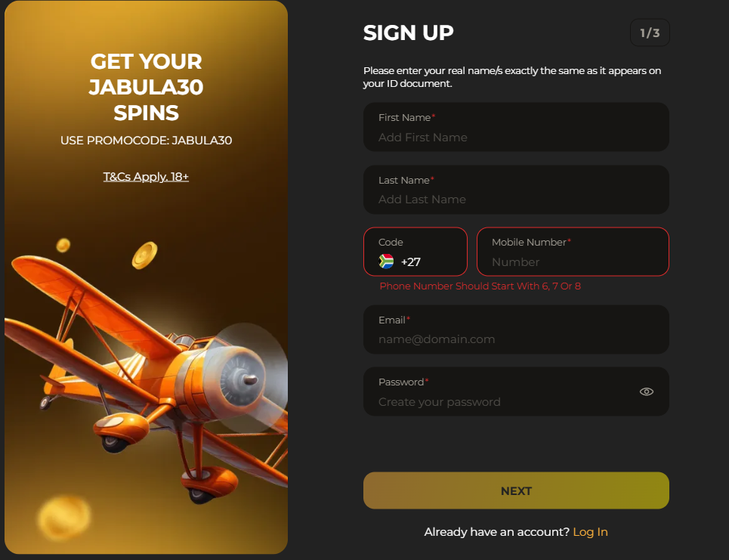Click the USE PROMOCODE: JABULA30 text
Screen dimensions: 729x560
pyautogui.click(x=146, y=141)
